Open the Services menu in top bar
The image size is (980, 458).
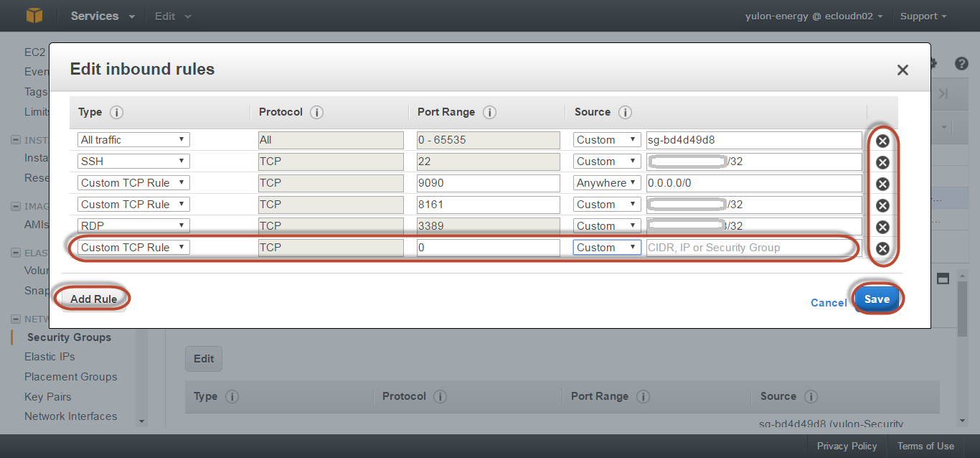coord(103,16)
